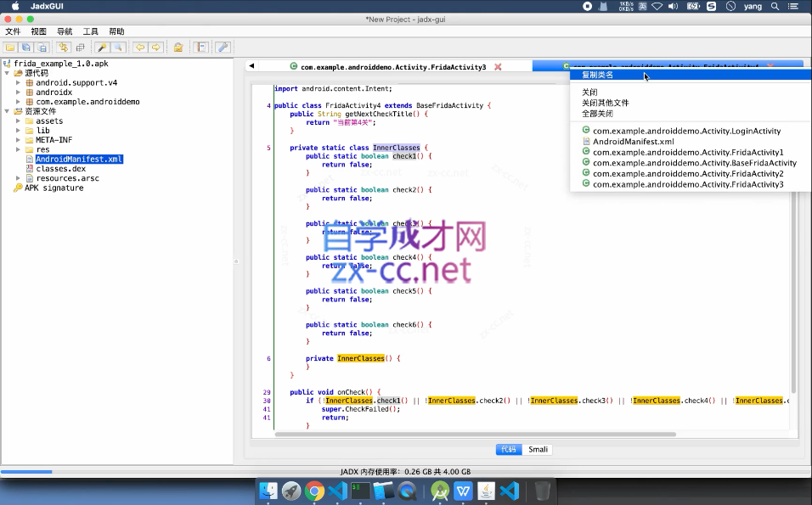
Task: Select FridaActivity1 from the tab list menu
Action: coord(691,152)
